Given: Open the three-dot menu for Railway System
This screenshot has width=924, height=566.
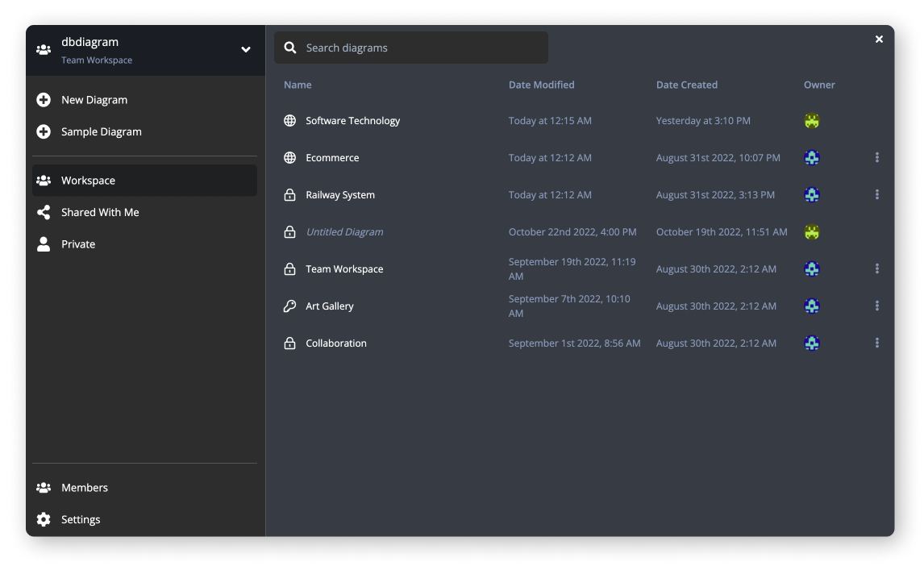Looking at the screenshot, I should pos(878,194).
